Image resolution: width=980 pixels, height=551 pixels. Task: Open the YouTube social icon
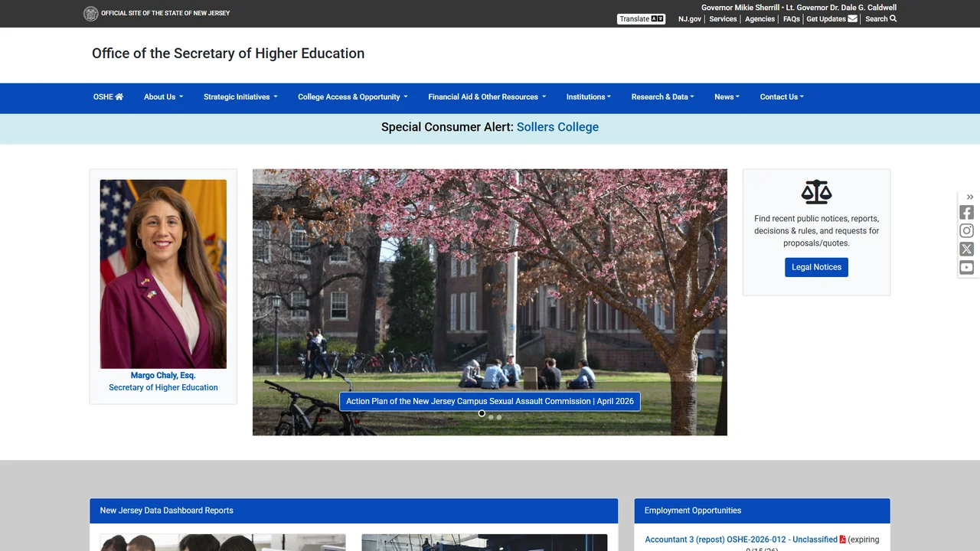pyautogui.click(x=967, y=268)
